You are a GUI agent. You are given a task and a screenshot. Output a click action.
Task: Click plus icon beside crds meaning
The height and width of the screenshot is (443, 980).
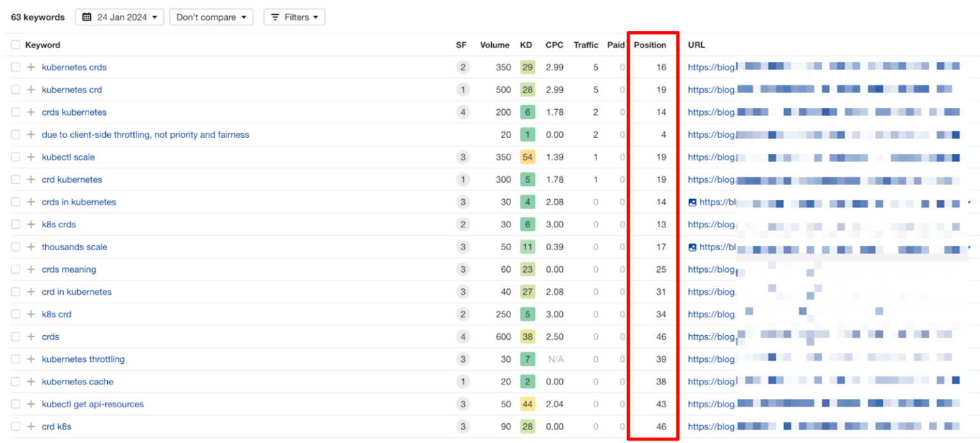point(31,269)
